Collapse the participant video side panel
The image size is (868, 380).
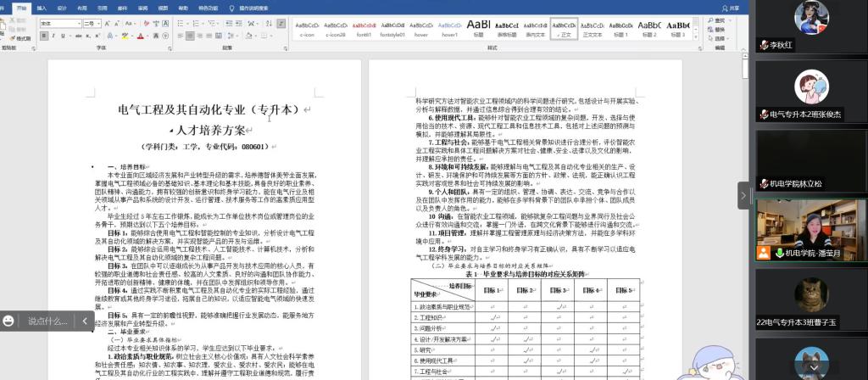tap(744, 195)
